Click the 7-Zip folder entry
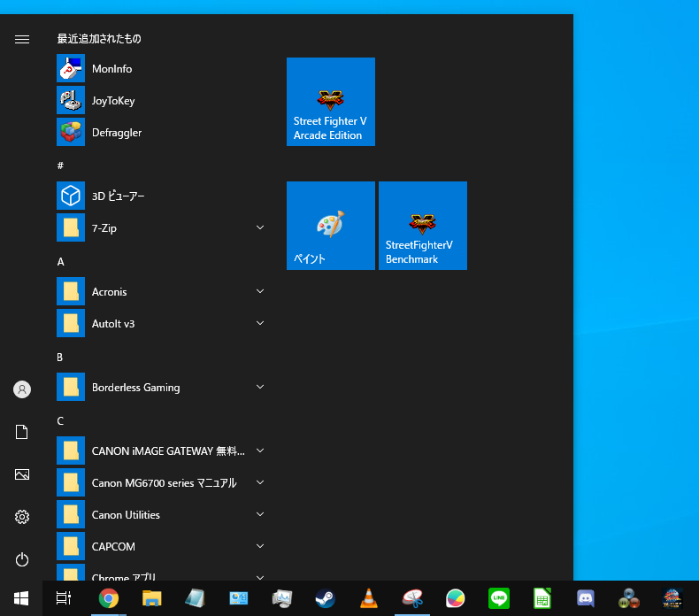 160,228
